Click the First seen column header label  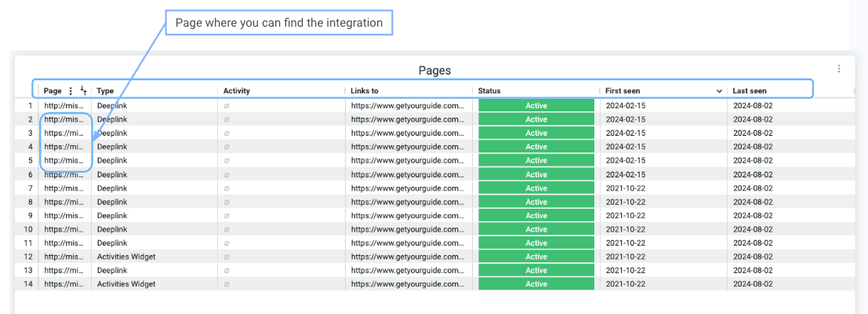coord(623,91)
